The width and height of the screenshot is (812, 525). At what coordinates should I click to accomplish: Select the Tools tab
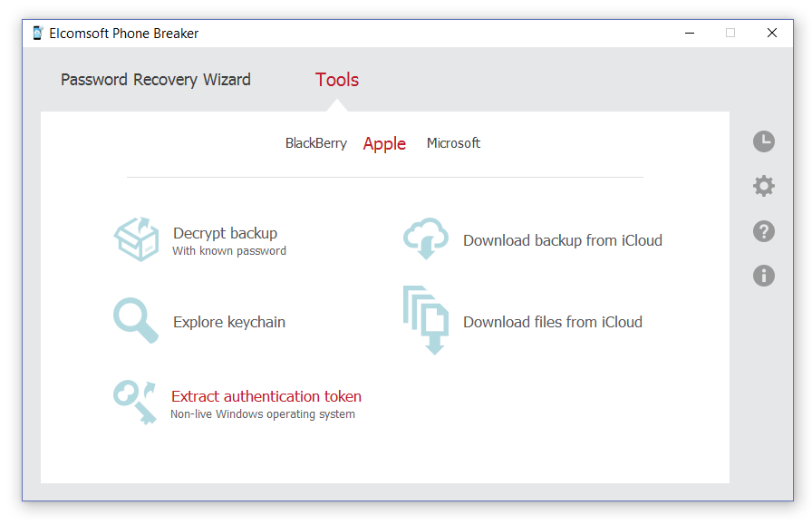[x=336, y=80]
